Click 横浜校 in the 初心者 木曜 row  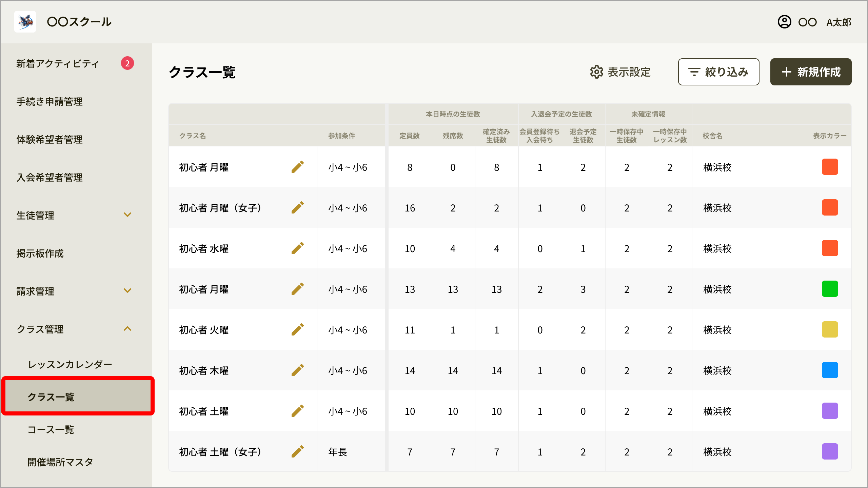point(717,371)
